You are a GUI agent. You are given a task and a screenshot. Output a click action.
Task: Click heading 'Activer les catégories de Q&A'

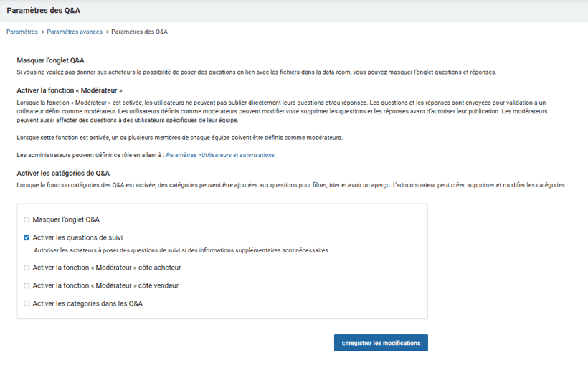(x=63, y=174)
